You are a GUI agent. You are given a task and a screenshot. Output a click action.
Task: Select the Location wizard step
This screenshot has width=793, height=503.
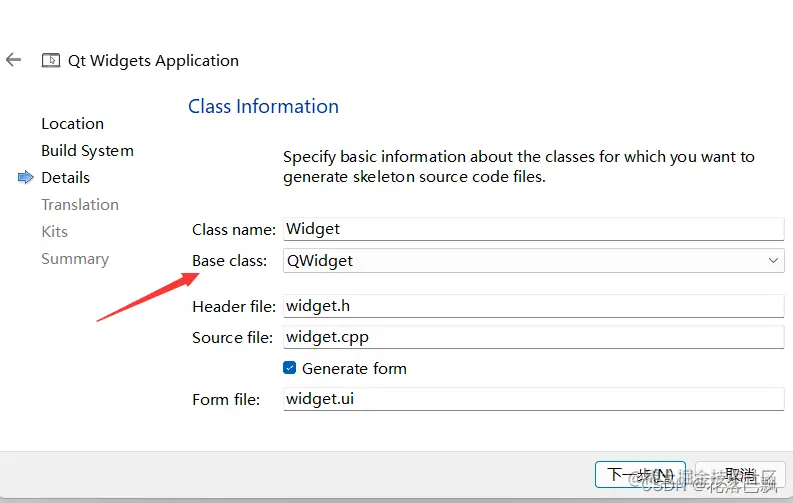[x=72, y=123]
